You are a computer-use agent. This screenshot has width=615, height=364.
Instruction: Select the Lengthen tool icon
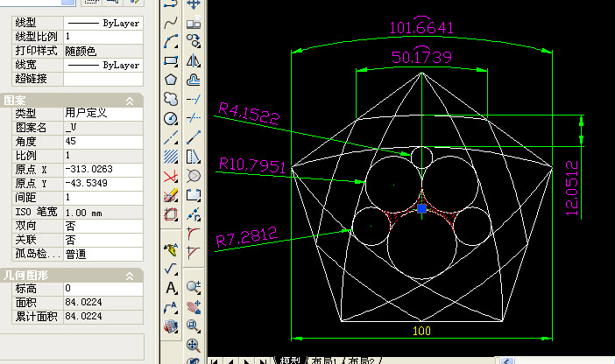[194, 137]
